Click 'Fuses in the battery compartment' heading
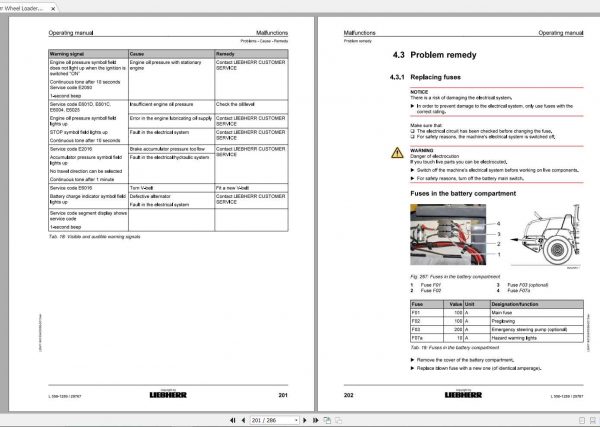The height and width of the screenshot is (427, 600). coord(463,194)
